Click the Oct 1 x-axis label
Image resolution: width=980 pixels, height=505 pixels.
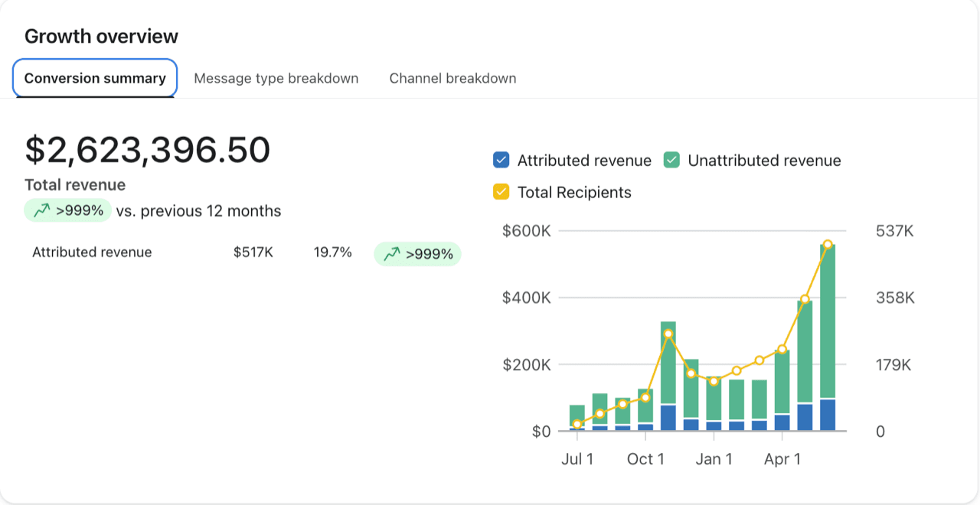(645, 459)
